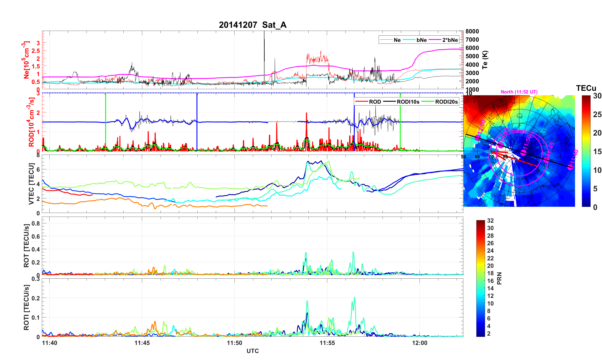
Task: Click the TECu colorbar beside the map
Action: coord(586,151)
